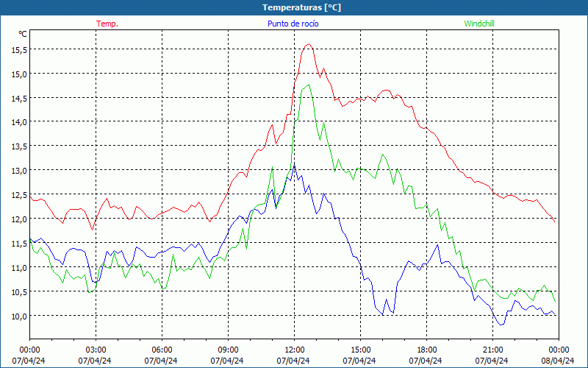This screenshot has height=368, width=588.
Task: Click the green windchill peak near 12:30
Action: (x=309, y=85)
